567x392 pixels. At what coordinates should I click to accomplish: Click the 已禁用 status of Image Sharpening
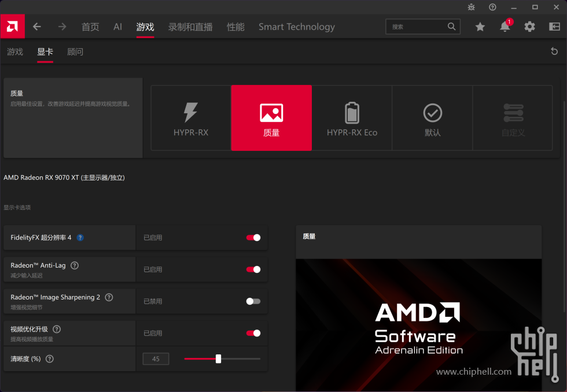click(x=153, y=301)
